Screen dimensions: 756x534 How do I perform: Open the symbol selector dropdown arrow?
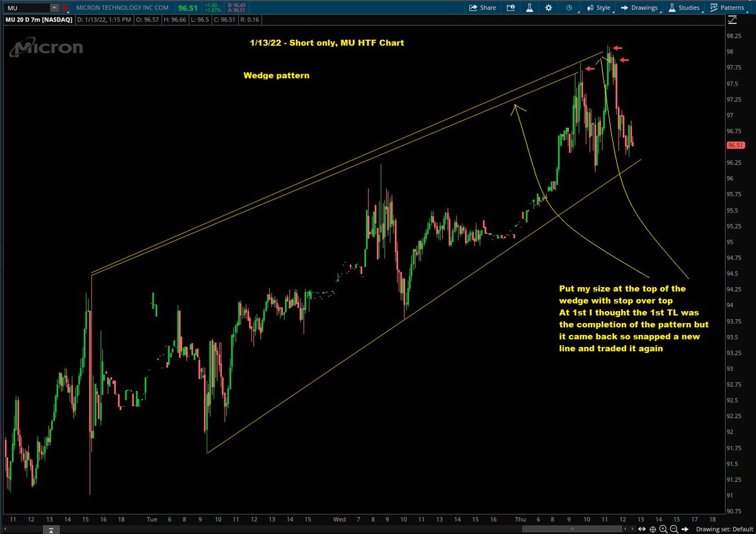(54, 8)
